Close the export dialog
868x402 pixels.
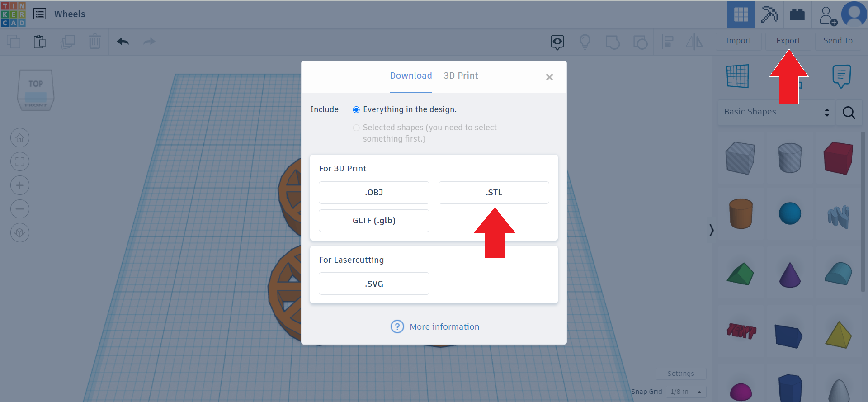point(549,77)
